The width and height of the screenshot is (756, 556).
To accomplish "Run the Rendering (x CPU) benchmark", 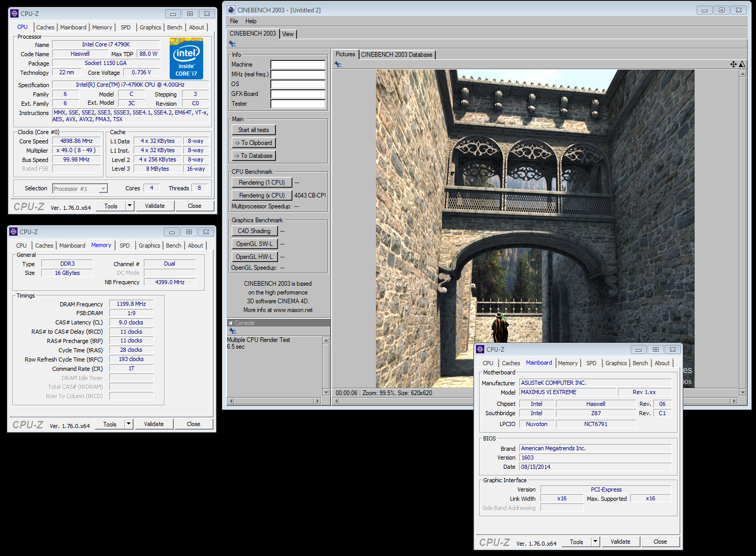I will [x=261, y=195].
